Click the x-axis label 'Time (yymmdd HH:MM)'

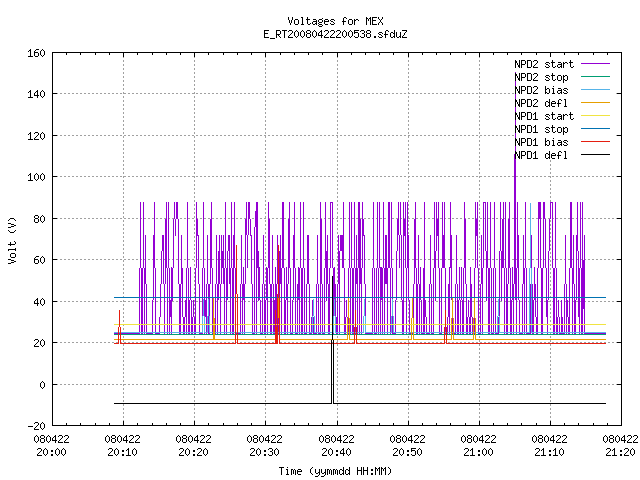335,471
